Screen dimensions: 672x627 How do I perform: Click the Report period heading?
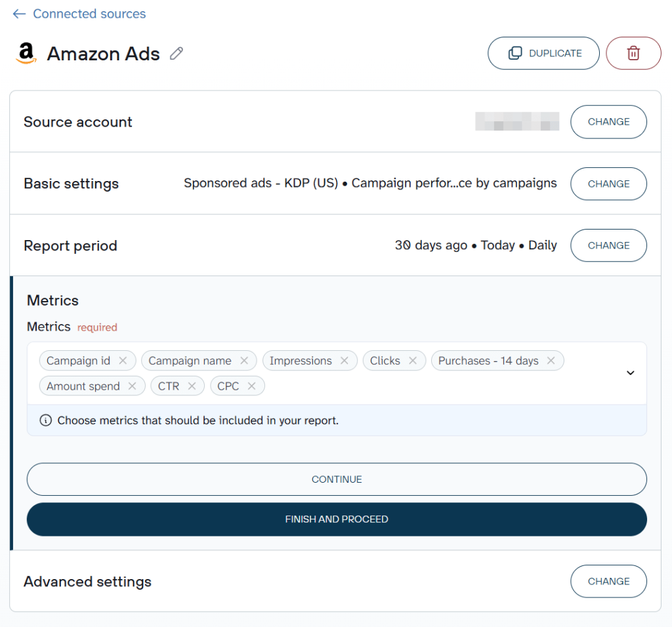click(70, 246)
